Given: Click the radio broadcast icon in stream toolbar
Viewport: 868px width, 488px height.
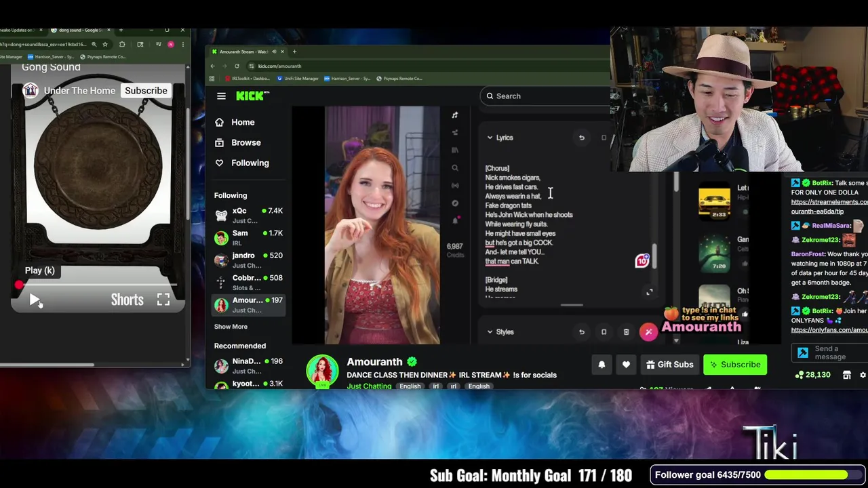Looking at the screenshot, I should 455,186.
